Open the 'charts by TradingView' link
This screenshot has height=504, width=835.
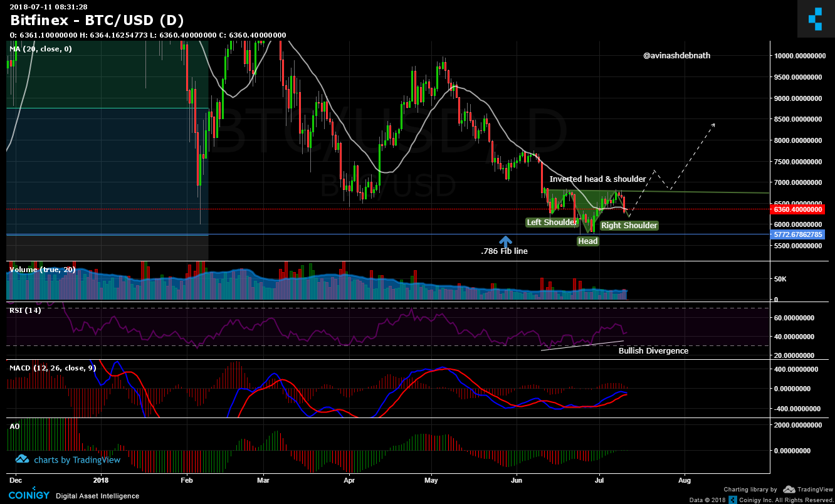coord(77,460)
